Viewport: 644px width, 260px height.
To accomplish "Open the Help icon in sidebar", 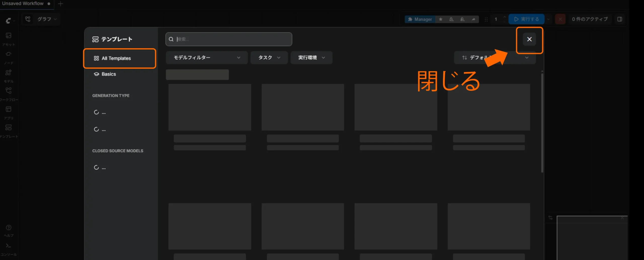I will coord(9,227).
